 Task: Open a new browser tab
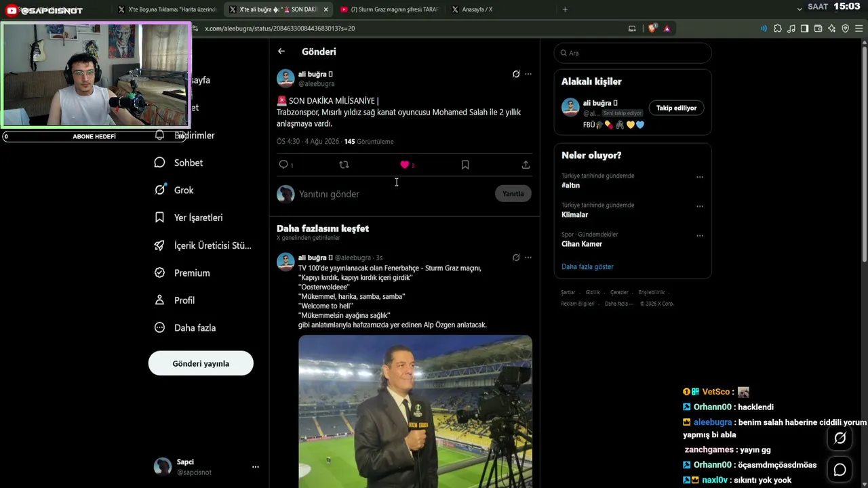click(565, 9)
